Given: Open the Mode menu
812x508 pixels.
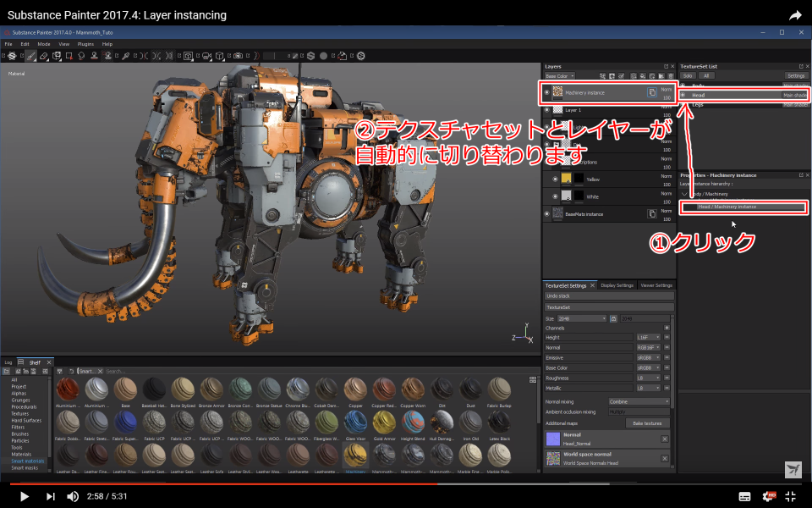Looking at the screenshot, I should [44, 44].
